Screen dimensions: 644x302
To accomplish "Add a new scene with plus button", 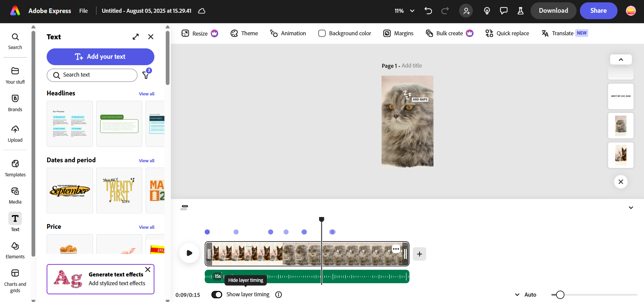I will pyautogui.click(x=419, y=254).
